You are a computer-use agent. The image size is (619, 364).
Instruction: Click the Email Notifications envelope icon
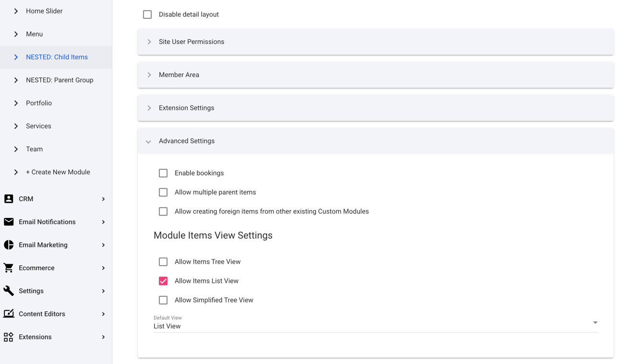click(8, 222)
